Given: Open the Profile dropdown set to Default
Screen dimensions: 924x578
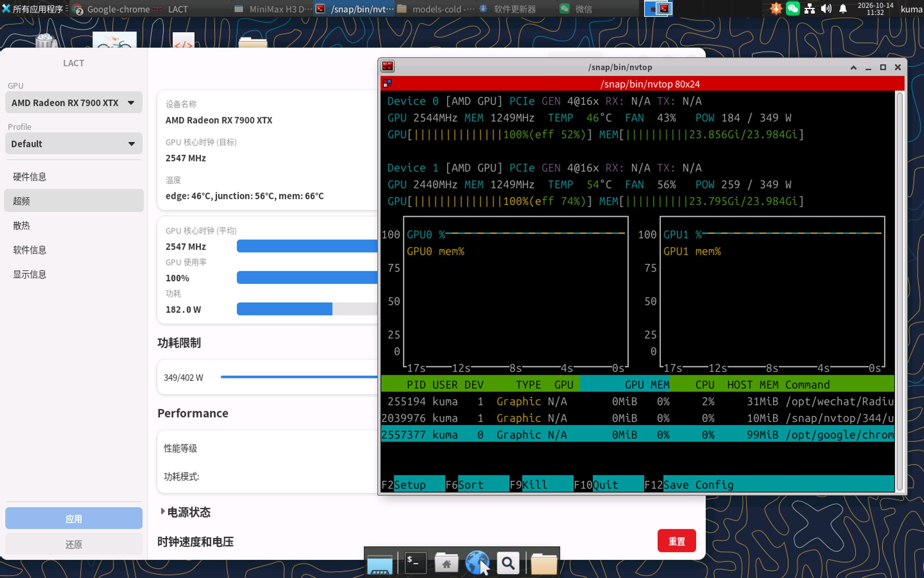Looking at the screenshot, I should [74, 143].
